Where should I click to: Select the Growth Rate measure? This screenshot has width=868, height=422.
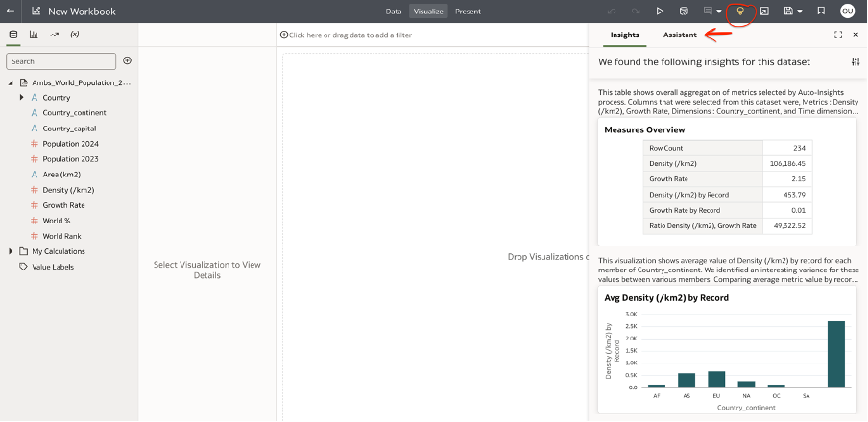click(x=63, y=205)
